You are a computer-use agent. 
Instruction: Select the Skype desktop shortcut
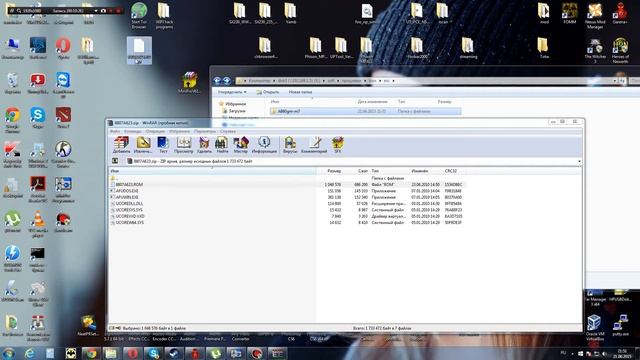point(38,118)
